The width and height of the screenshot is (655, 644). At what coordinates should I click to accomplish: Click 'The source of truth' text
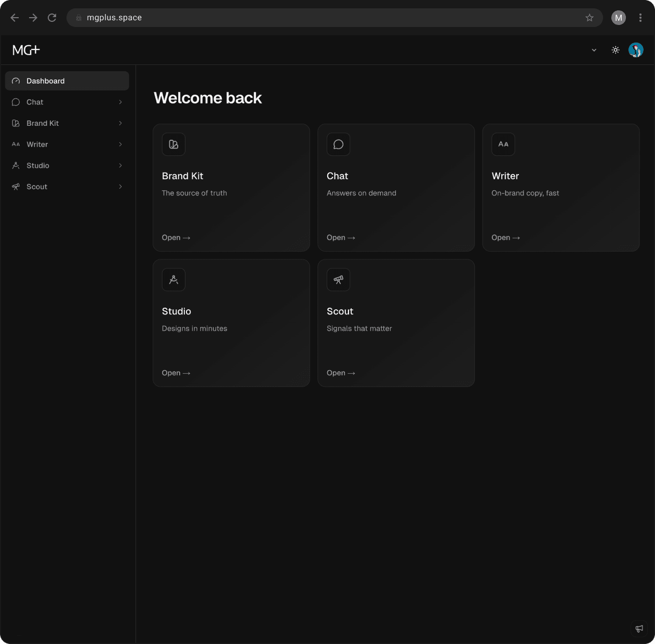pyautogui.click(x=194, y=193)
